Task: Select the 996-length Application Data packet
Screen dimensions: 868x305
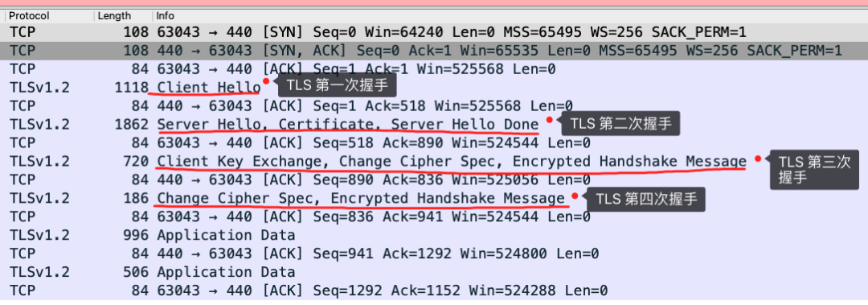Action: point(434,235)
